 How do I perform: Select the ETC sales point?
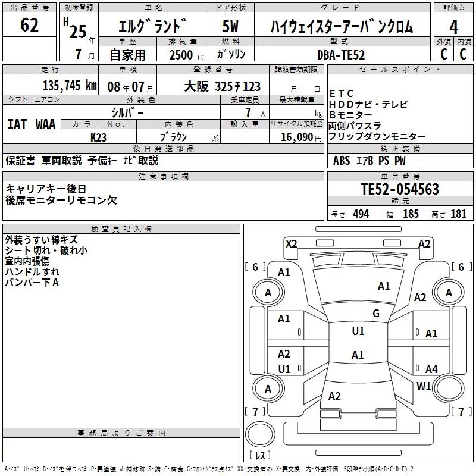[x=342, y=93]
